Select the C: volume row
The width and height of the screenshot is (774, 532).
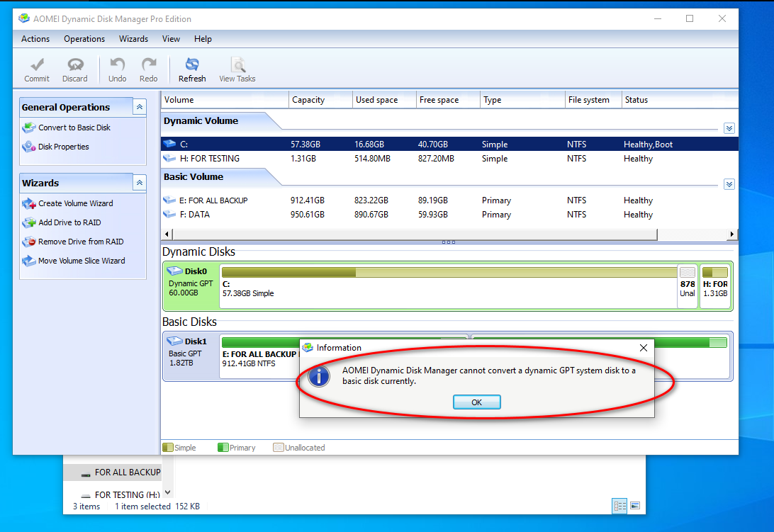coord(449,144)
